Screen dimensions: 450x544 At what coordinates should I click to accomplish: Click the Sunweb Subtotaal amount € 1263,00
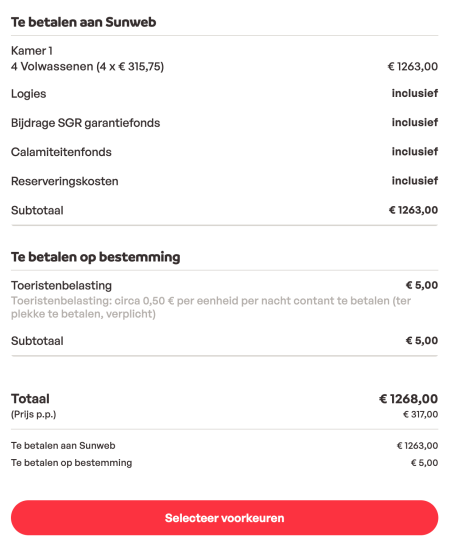point(413,210)
